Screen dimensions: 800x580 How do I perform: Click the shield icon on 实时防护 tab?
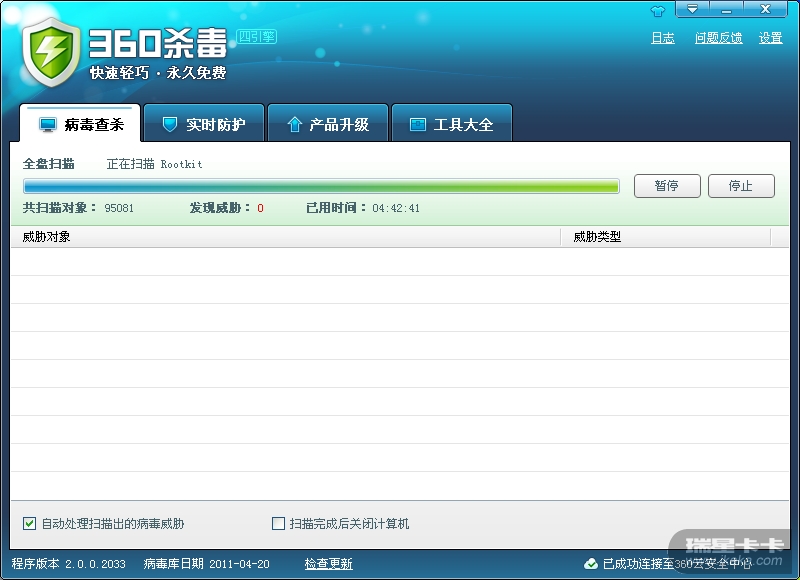[169, 124]
